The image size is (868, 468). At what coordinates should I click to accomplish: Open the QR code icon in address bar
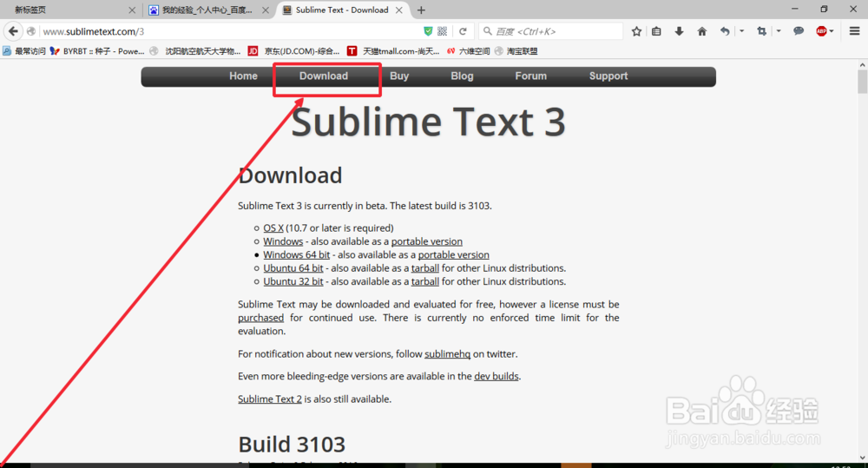click(x=443, y=31)
